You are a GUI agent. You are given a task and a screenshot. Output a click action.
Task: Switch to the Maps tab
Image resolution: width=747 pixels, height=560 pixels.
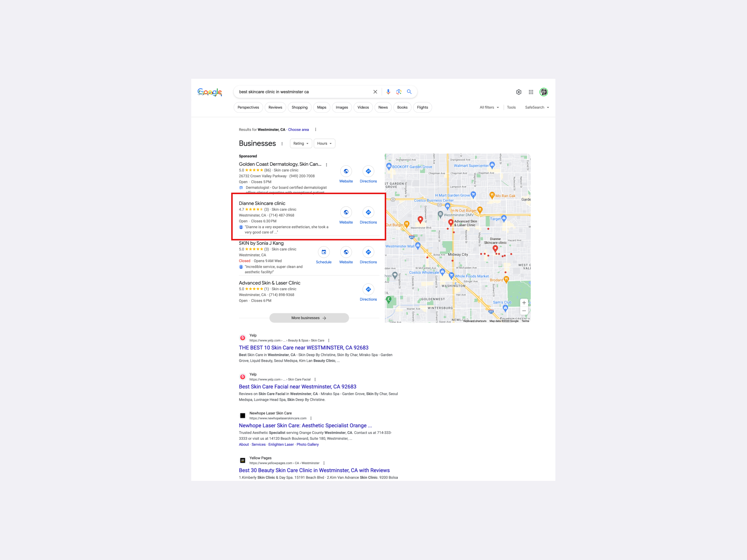tap(322, 108)
